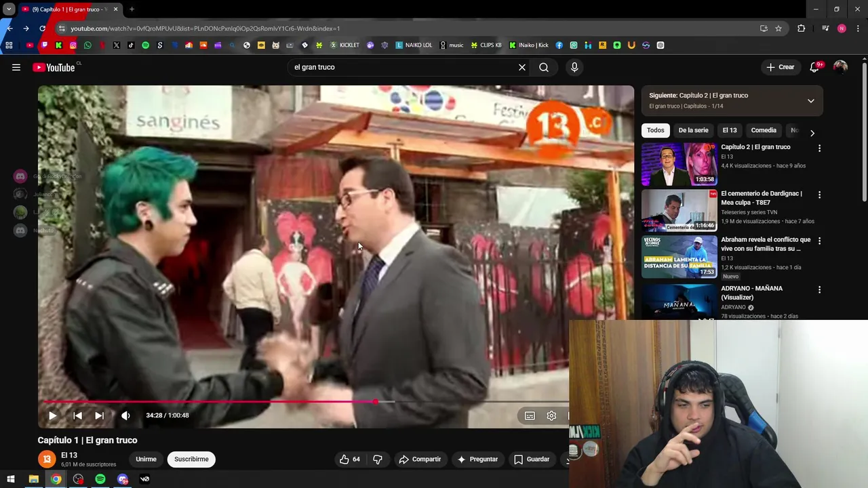Open options menu for ADRYANO video
The image size is (868, 488).
(819, 289)
